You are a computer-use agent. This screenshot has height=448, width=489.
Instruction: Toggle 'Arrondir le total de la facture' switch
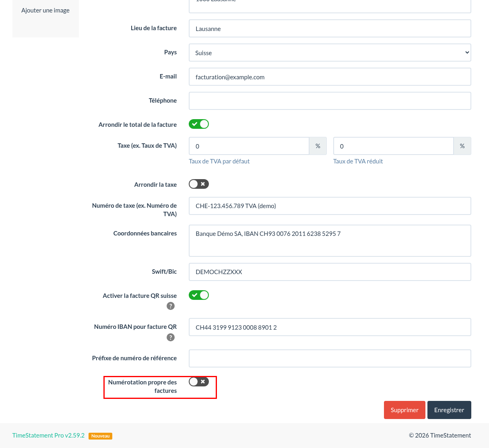click(199, 124)
